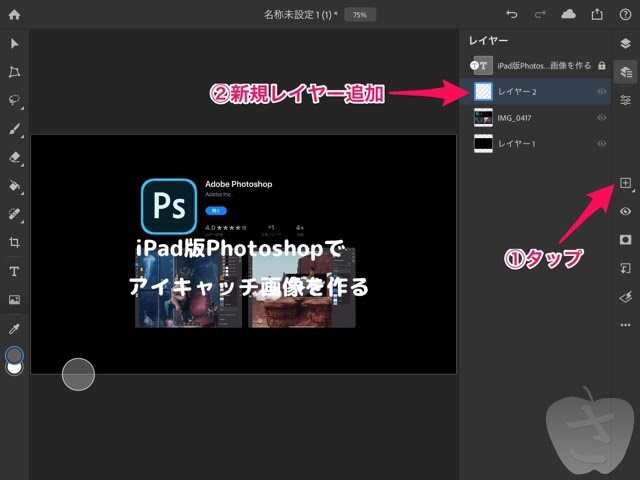The height and width of the screenshot is (480, 640).
Task: Open the white background color swatch
Action: click(x=15, y=370)
